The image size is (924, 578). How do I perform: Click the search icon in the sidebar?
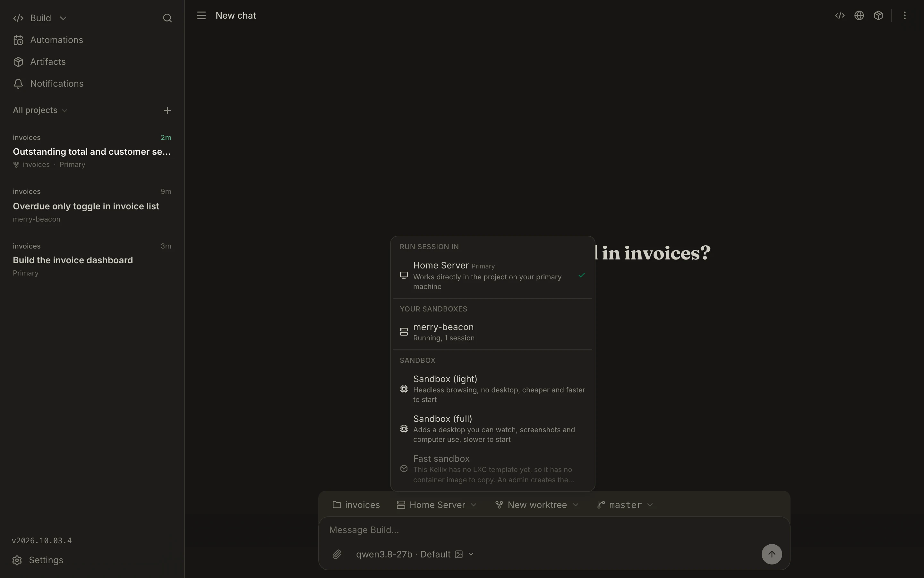pyautogui.click(x=167, y=18)
